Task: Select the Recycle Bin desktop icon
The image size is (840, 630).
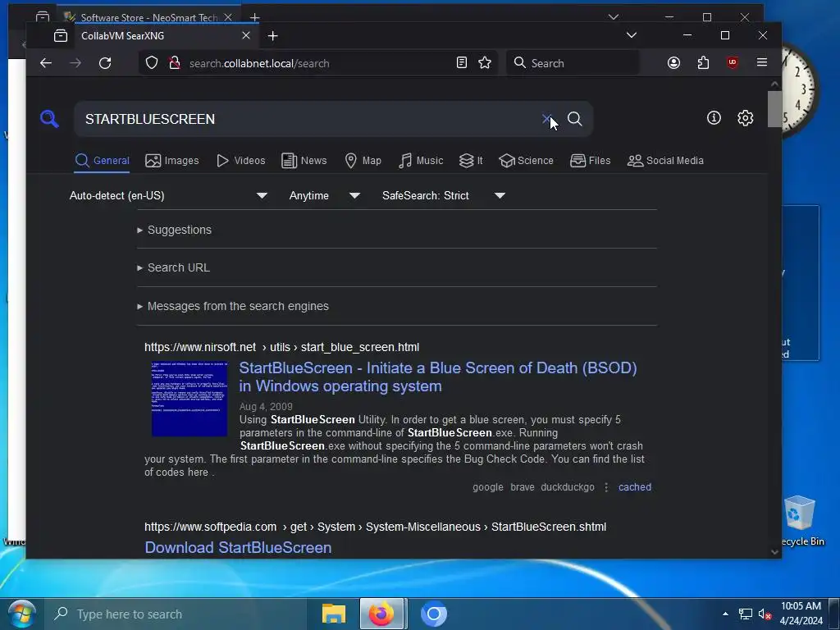Action: click(801, 521)
